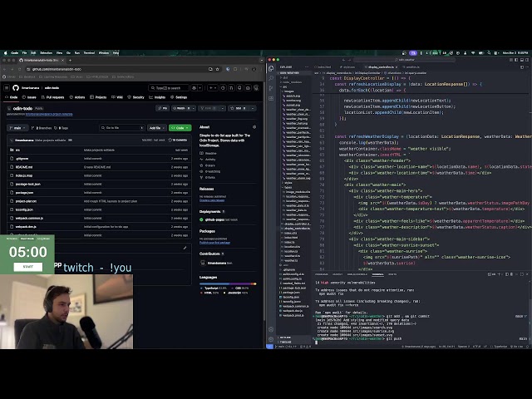Open a new Chrome tab
Image resolution: width=532 pixels, height=399 pixels.
70,61
